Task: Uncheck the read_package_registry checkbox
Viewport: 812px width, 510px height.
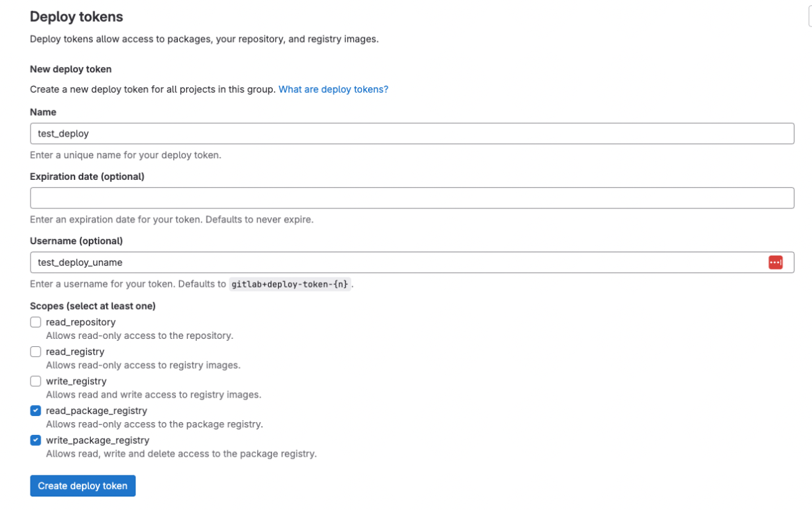Action: pos(36,411)
